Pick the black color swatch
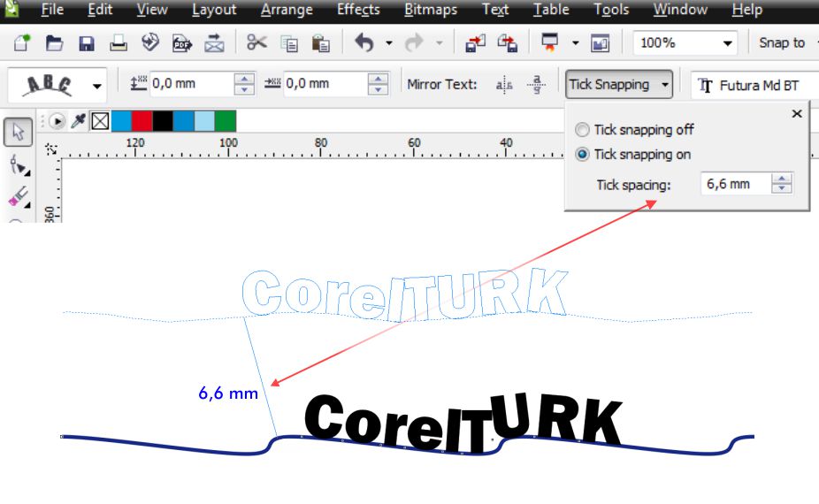 tap(163, 121)
